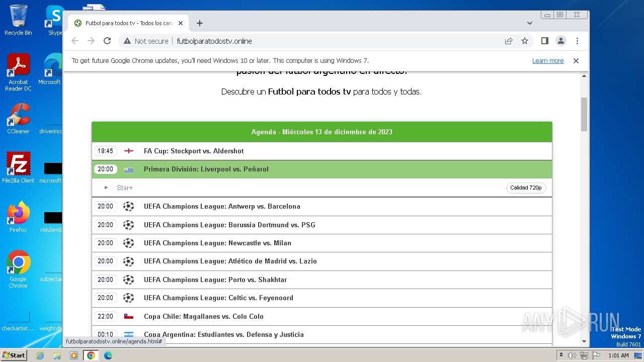Click the Chile flag icon
The width and height of the screenshot is (644, 362).
pos(129,316)
